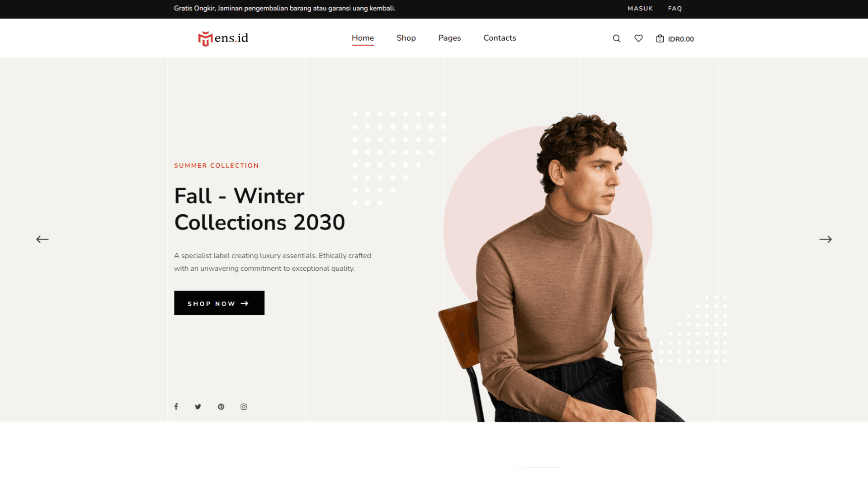
Task: Go to previous slide with left arrow
Action: pos(42,239)
